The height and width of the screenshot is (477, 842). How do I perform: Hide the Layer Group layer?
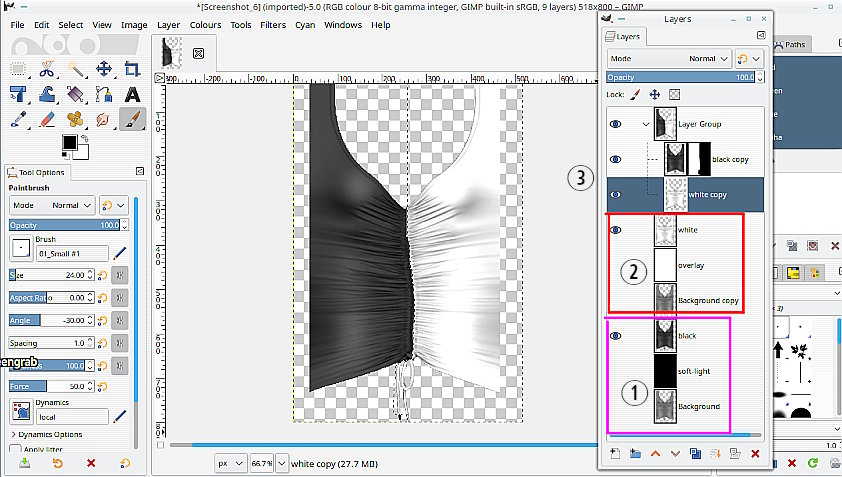[x=616, y=124]
